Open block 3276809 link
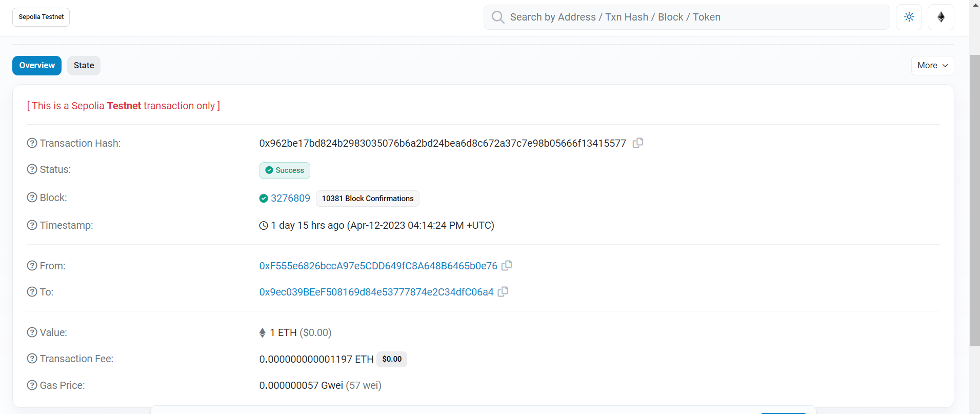This screenshot has width=980, height=414. point(290,199)
